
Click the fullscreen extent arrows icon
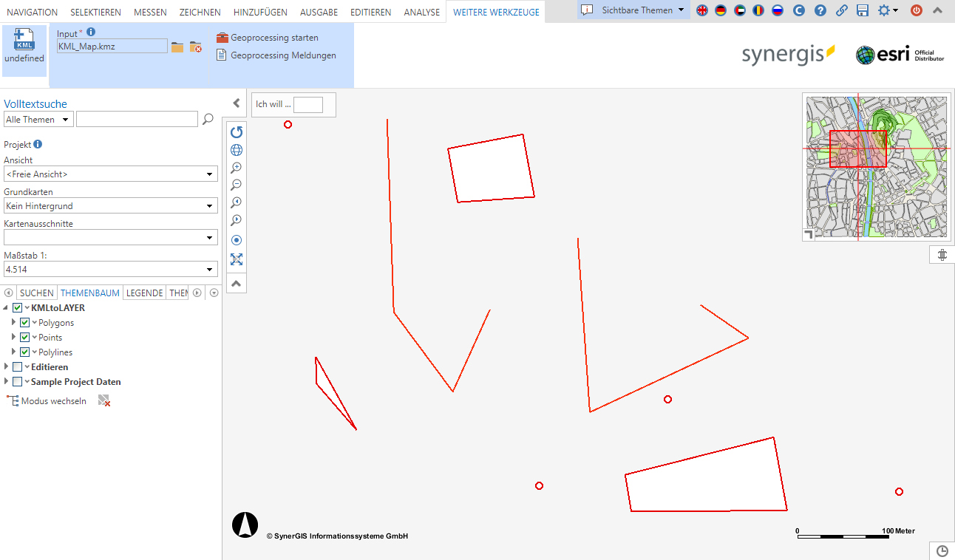(x=236, y=259)
